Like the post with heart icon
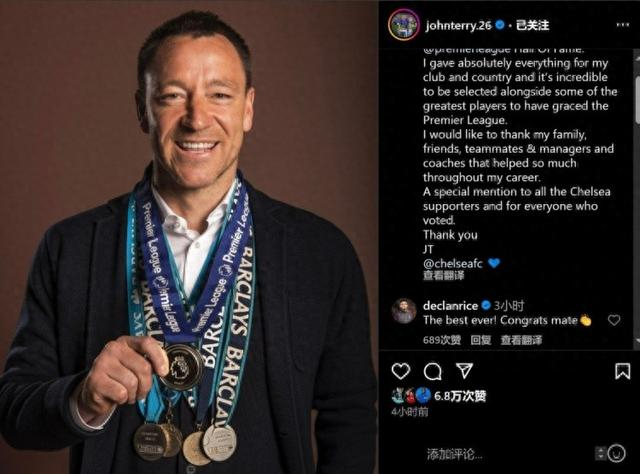 coord(400,371)
